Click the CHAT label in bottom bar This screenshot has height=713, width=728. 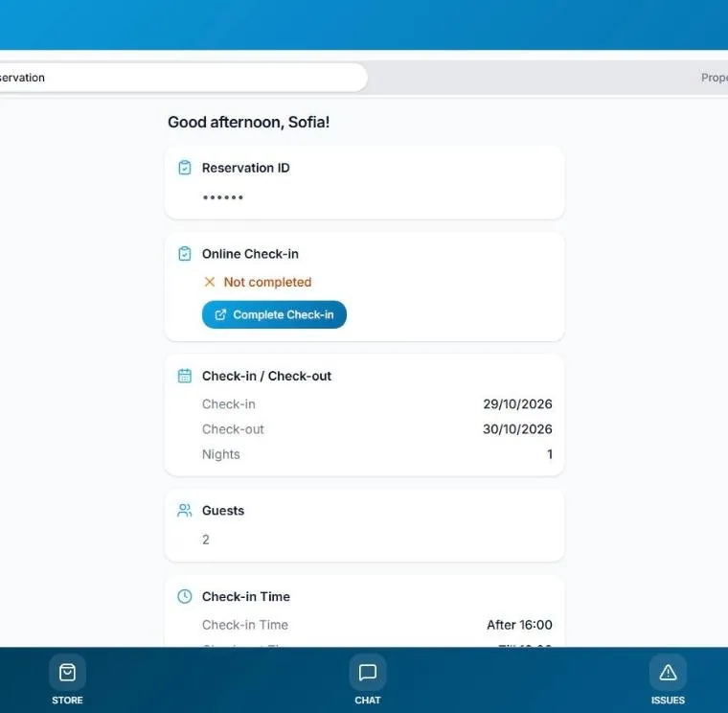pyautogui.click(x=367, y=700)
